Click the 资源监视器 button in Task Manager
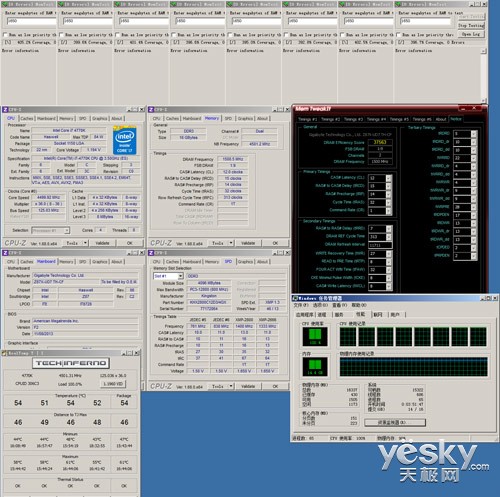The image size is (500, 497). click(x=395, y=422)
